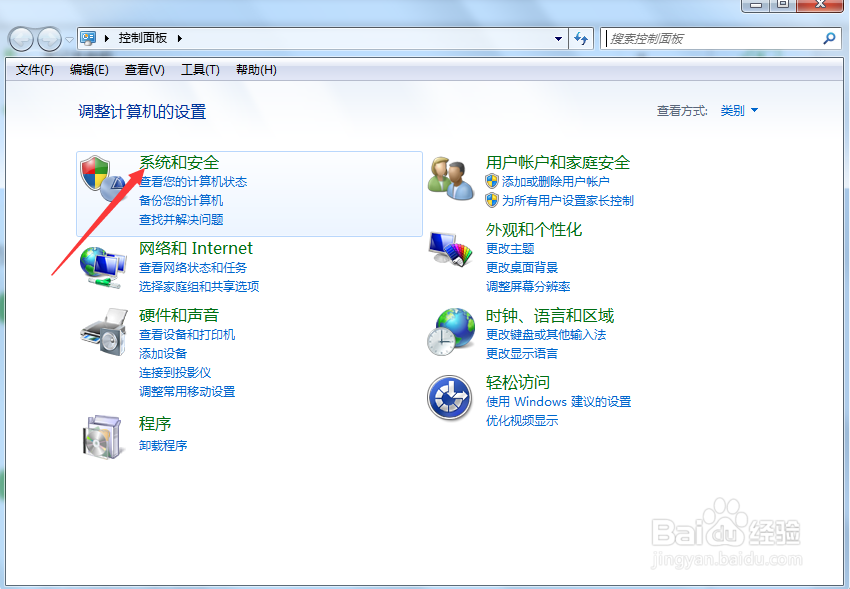The height and width of the screenshot is (589, 850).
Task: Click the Back navigation arrow button
Action: (22, 39)
